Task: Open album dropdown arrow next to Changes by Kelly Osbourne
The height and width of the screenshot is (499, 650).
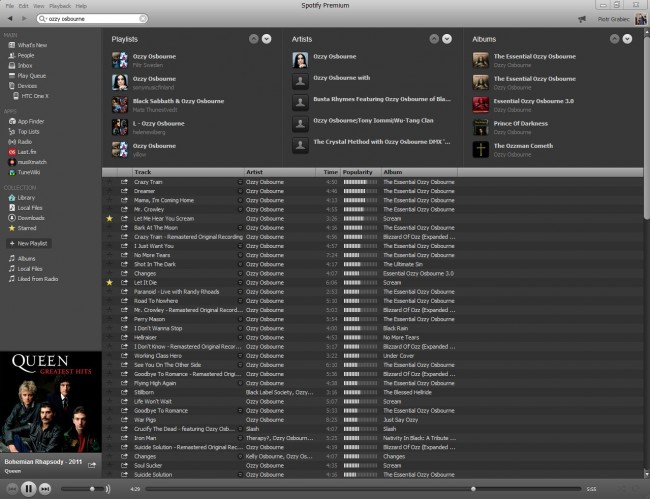Action: 240,456
